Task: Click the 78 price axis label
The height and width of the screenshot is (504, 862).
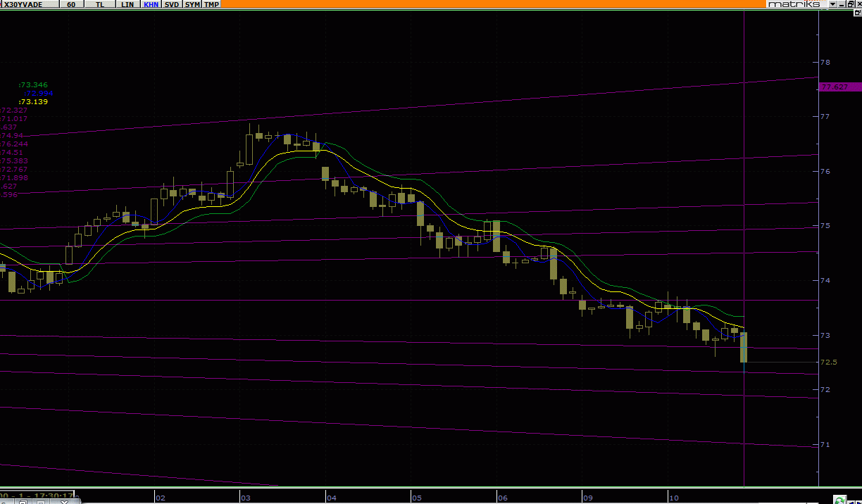Action: point(825,63)
